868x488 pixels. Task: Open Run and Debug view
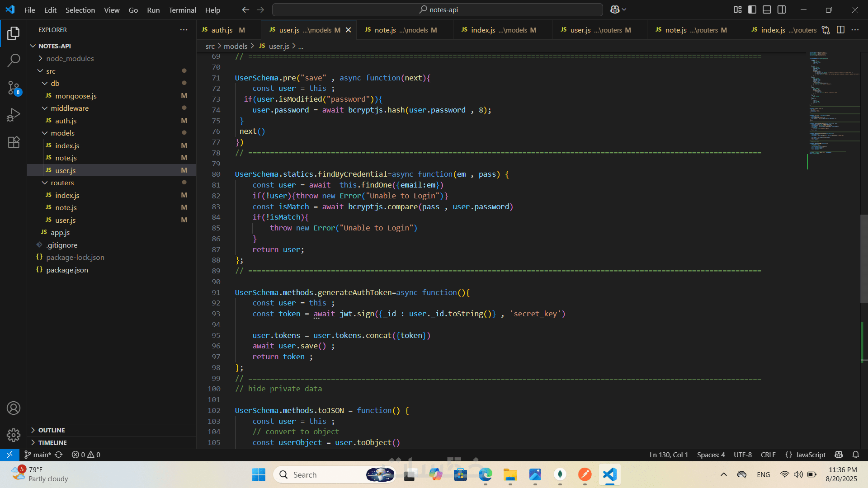pos(14,115)
